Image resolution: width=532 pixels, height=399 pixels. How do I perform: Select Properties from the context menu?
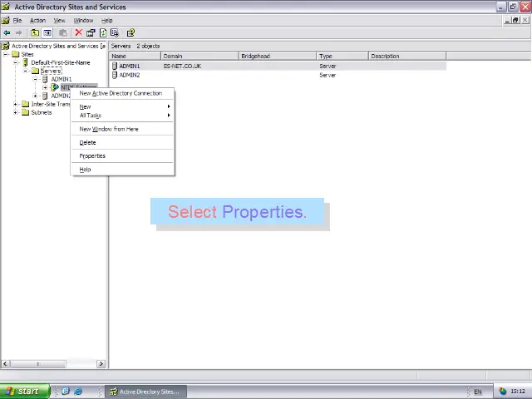92,155
